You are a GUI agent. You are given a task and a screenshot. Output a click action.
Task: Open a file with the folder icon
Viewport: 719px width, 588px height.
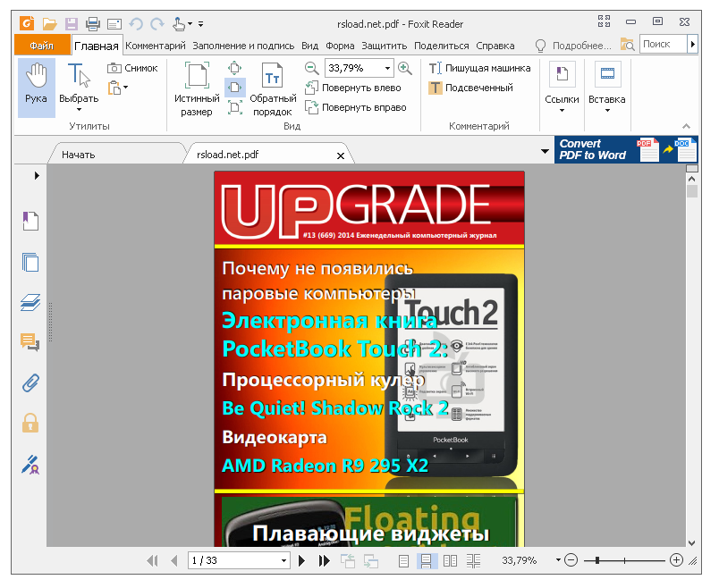[49, 23]
